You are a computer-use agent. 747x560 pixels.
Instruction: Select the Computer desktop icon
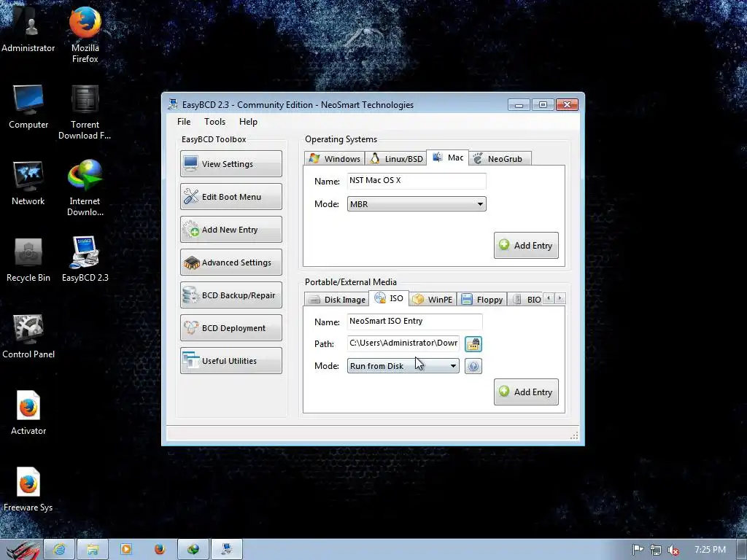(28, 107)
